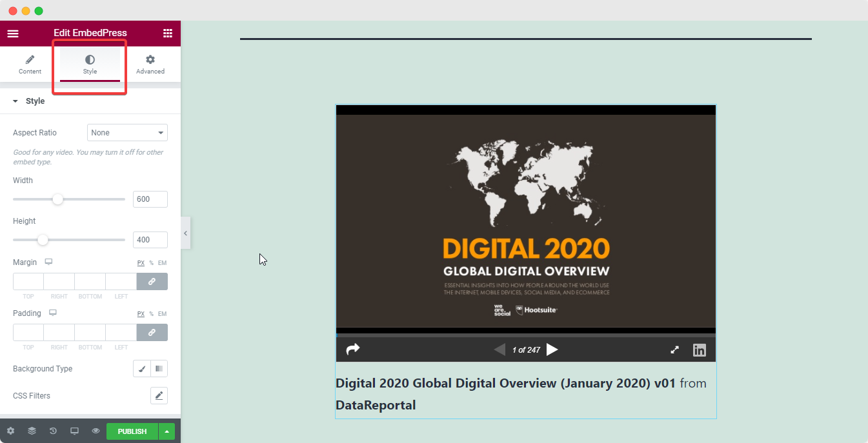The height and width of the screenshot is (443, 868).
Task: Open the Digital 2020 Global Digital Overview link
Action: [505, 383]
